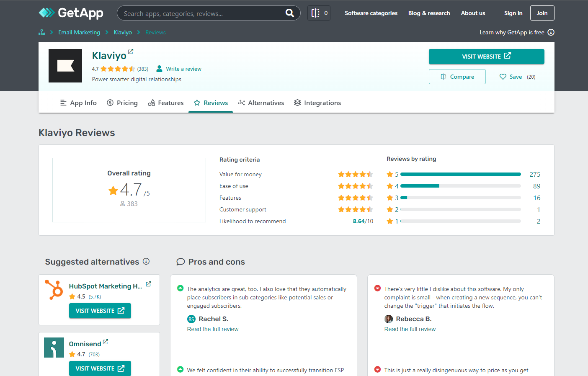The width and height of the screenshot is (588, 376).
Task: Open Omnisend external link icon
Action: click(106, 342)
